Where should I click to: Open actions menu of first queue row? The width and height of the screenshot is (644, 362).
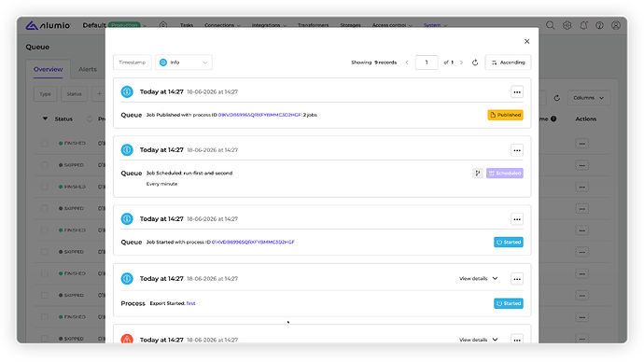pyautogui.click(x=581, y=144)
